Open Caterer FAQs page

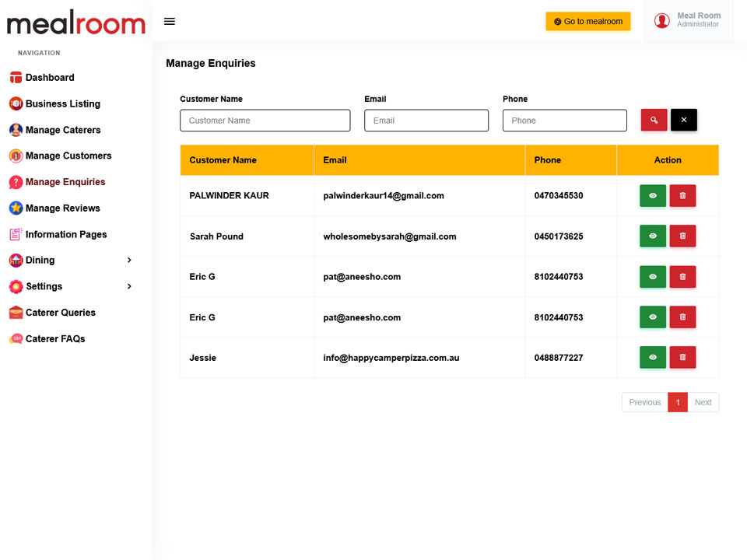click(55, 338)
